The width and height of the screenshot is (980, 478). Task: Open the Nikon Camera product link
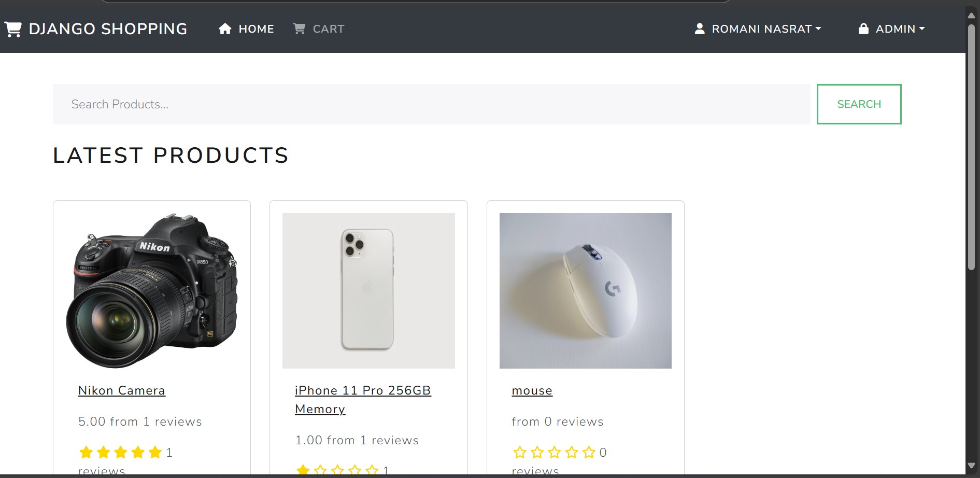point(121,390)
